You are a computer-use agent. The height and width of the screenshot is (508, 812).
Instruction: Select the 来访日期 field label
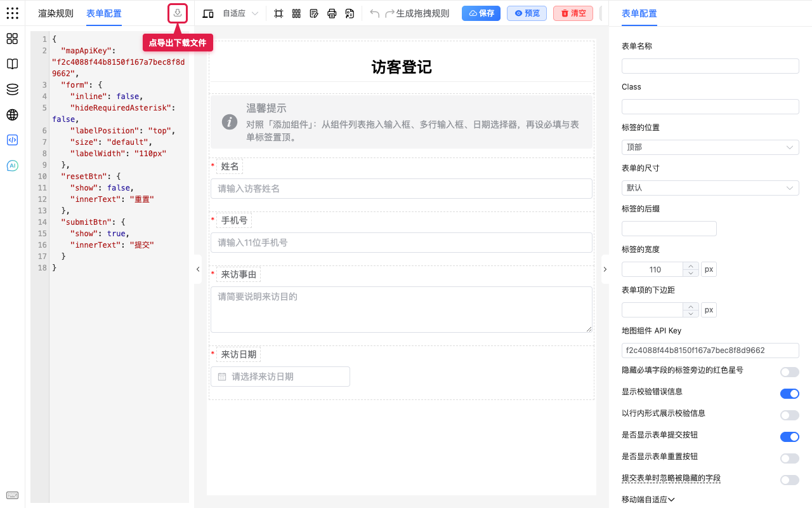[239, 355]
